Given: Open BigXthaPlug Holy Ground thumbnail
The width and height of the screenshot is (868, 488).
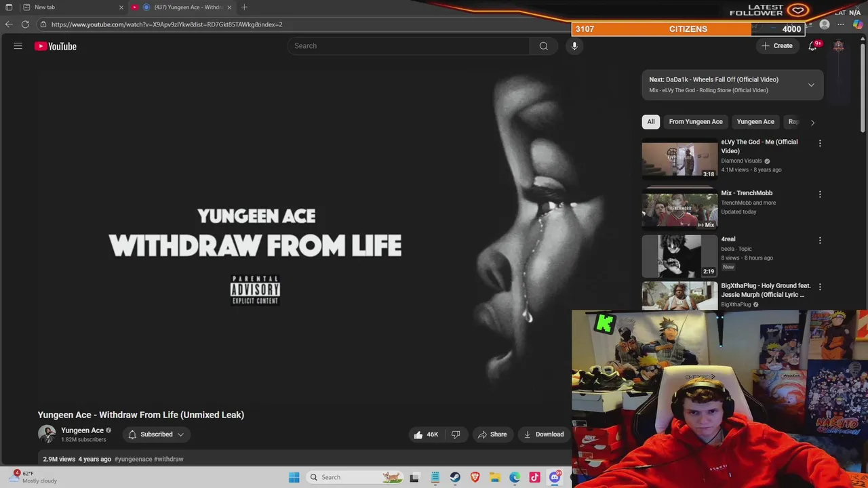Looking at the screenshot, I should pos(679,296).
